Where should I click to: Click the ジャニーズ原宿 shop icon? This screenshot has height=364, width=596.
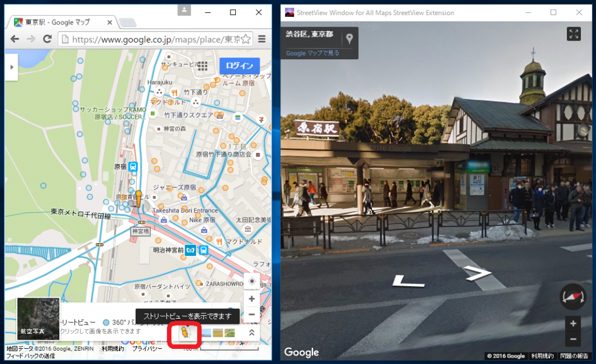coord(184,197)
